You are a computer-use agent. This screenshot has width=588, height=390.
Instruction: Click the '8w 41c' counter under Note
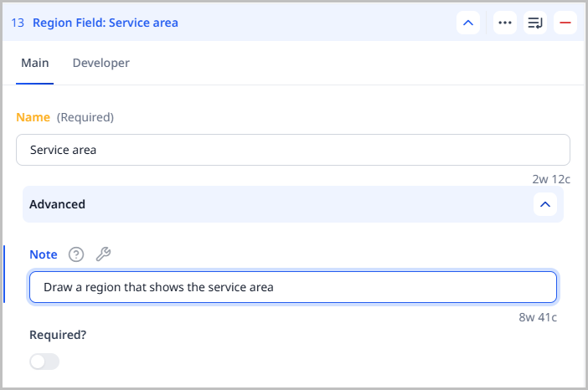pyautogui.click(x=538, y=317)
